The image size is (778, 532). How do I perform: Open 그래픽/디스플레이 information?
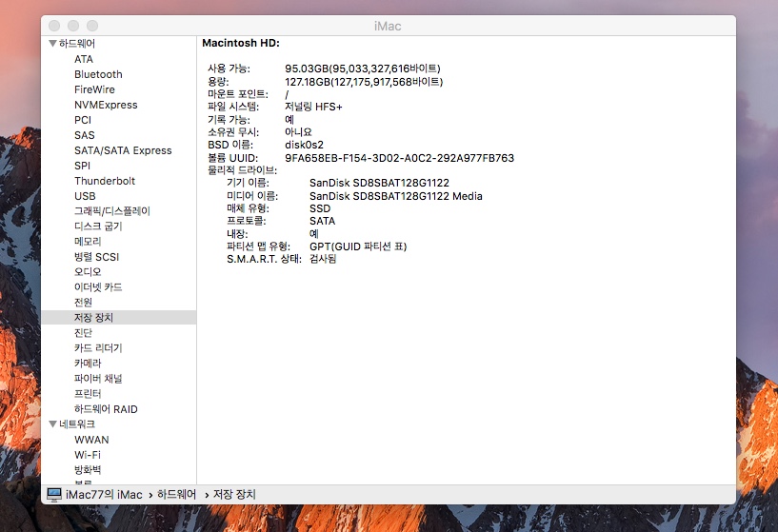(x=112, y=211)
